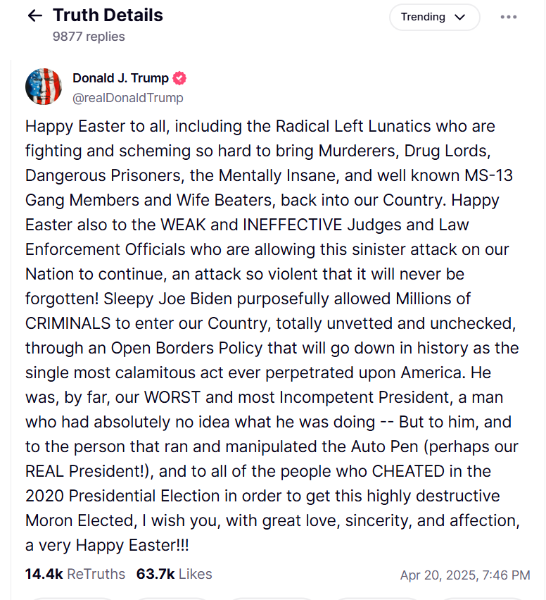Click the 14.4k number before ReTruths
This screenshot has height=600, width=546.
click(44, 574)
